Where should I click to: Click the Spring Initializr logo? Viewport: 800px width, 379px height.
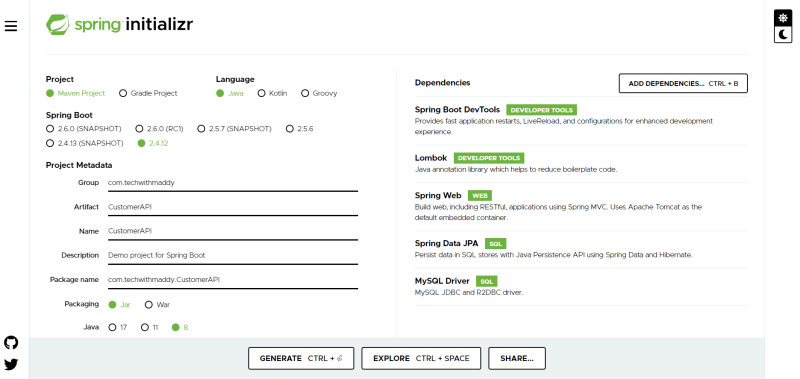point(119,24)
